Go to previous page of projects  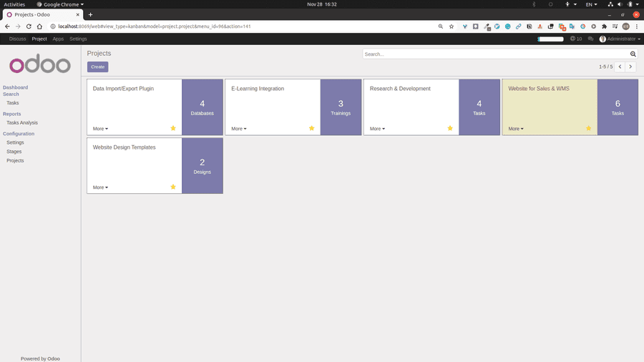click(620, 67)
